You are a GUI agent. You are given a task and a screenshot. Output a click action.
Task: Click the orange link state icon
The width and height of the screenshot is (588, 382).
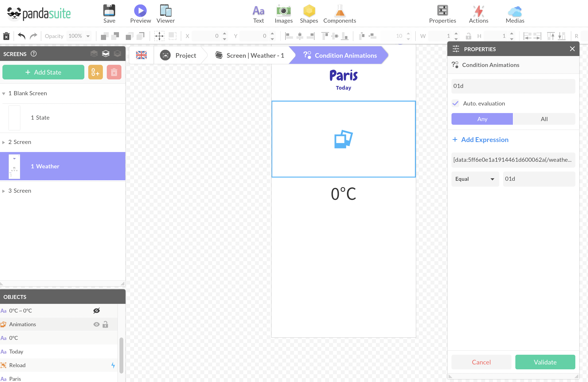(95, 72)
